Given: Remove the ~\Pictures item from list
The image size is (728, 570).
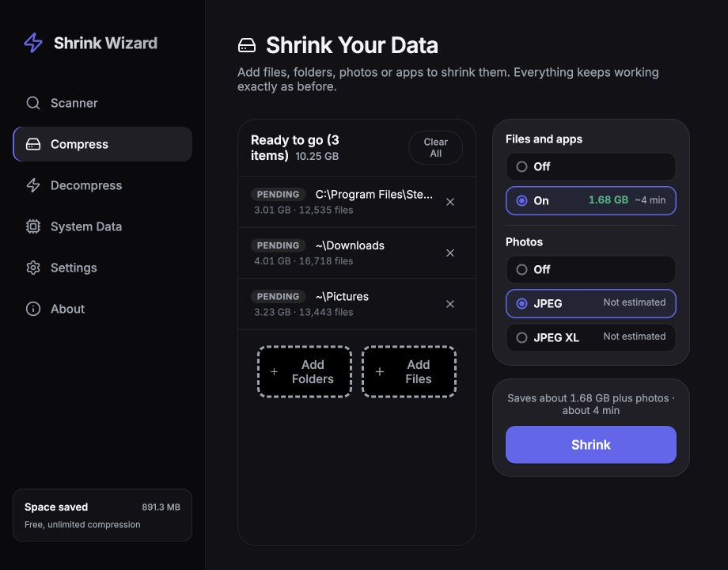Looking at the screenshot, I should click(450, 304).
